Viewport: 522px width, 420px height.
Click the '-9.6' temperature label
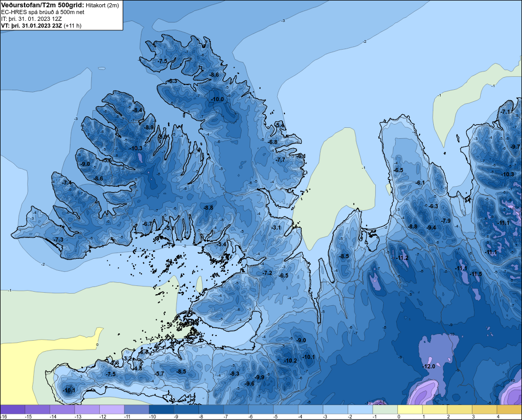(250, 383)
